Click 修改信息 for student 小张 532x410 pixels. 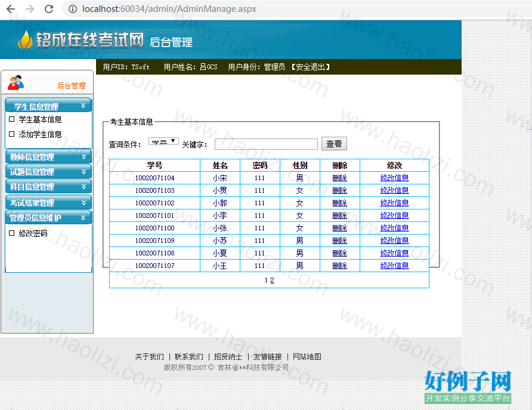click(x=394, y=228)
